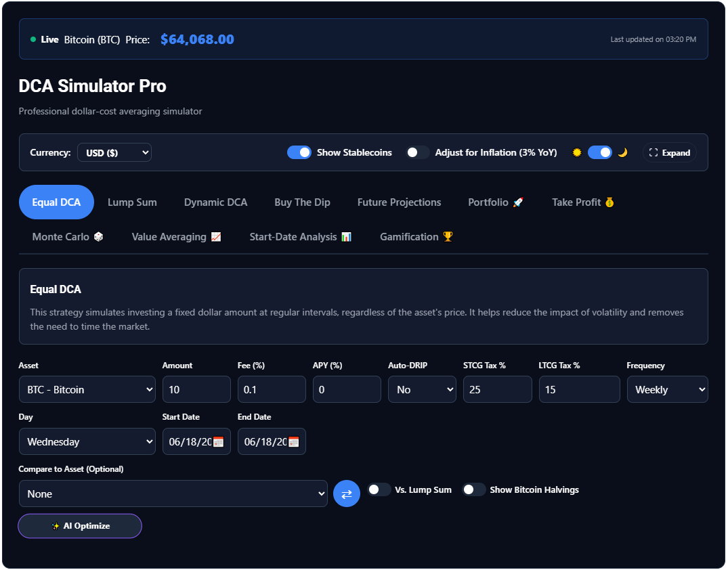This screenshot has height=570, width=728.
Task: Click the STCG Tax % field
Action: 497,389
